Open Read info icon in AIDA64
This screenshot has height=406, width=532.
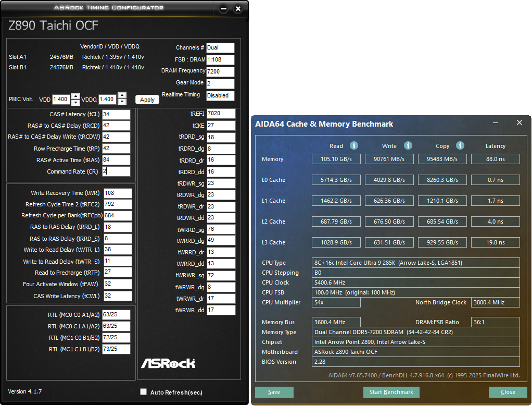coord(354,145)
